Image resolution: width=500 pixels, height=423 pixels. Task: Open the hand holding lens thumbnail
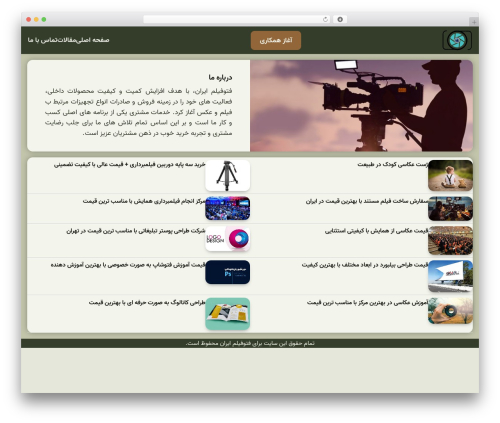point(450,311)
